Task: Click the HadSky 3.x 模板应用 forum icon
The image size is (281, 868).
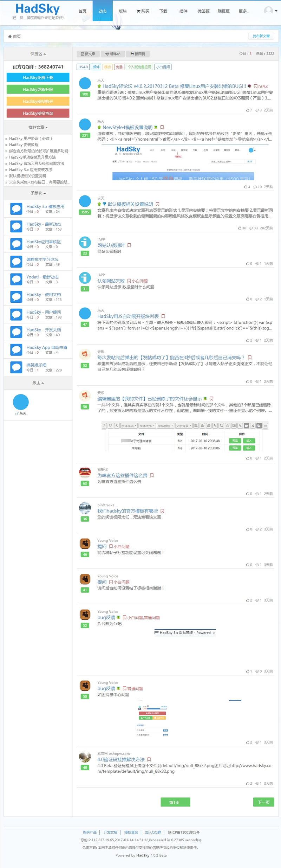Action: (x=16, y=209)
